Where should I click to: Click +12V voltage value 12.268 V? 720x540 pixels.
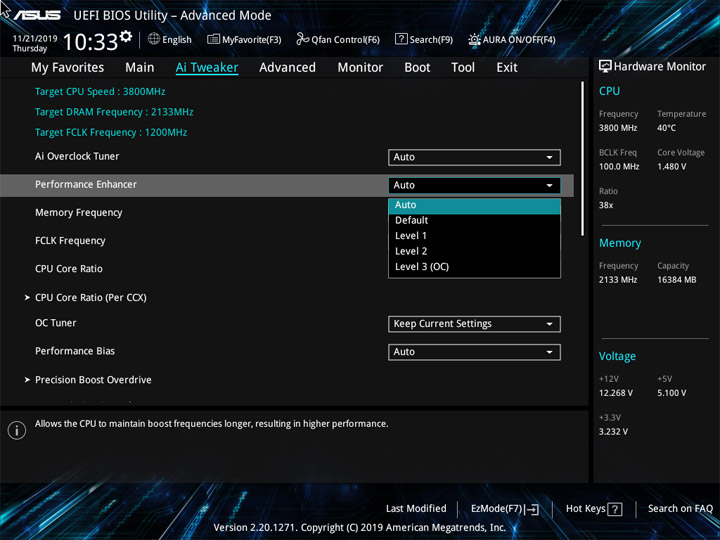(616, 393)
